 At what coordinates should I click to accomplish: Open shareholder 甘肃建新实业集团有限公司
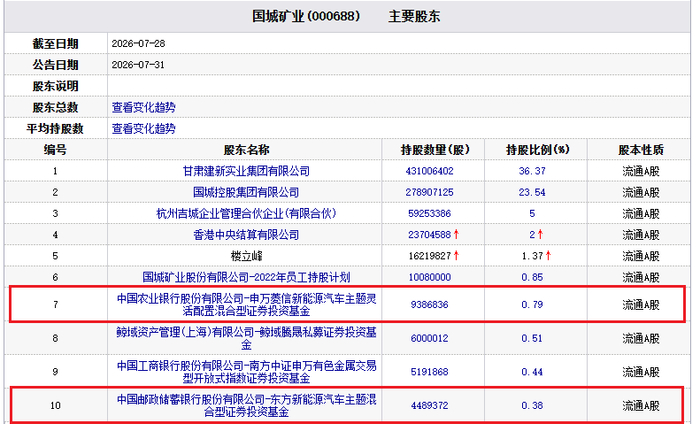[246, 171]
